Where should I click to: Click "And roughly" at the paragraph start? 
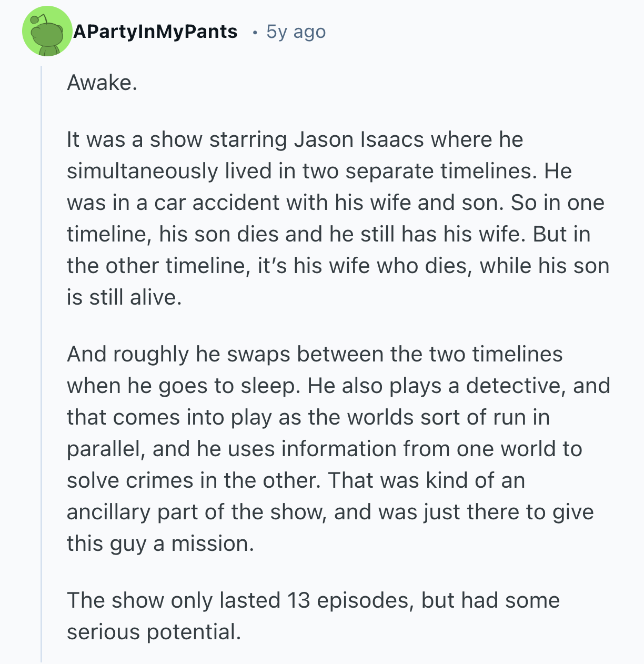click(x=128, y=354)
